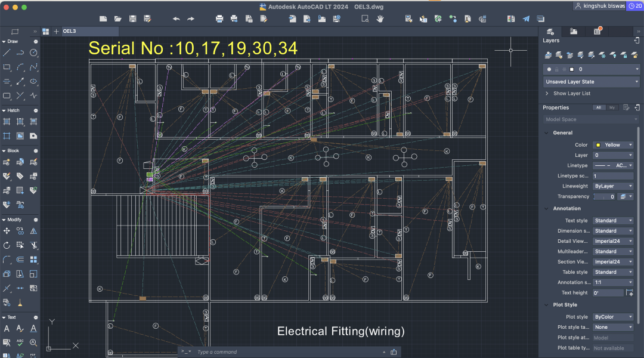Open new drawing tab with plus button

pyautogui.click(x=56, y=31)
